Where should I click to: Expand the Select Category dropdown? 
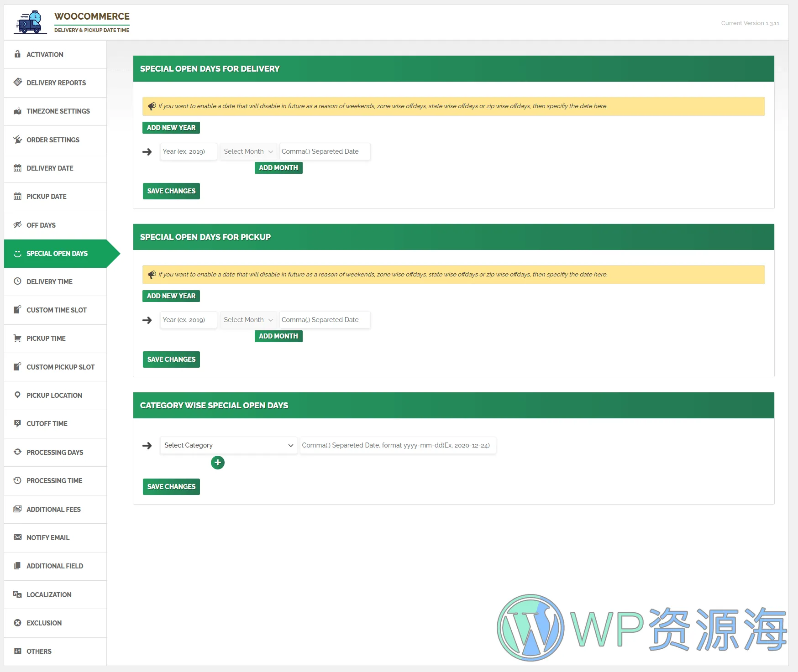228,445
